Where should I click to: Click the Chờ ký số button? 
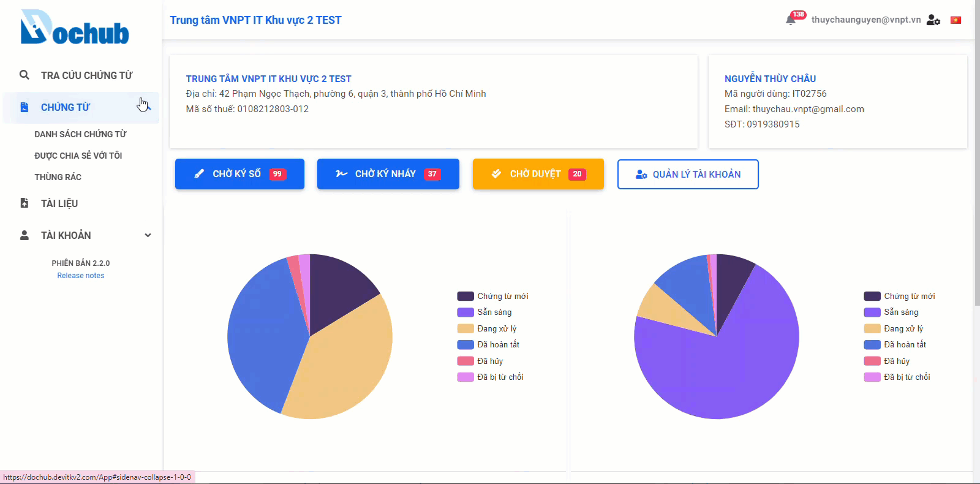(239, 174)
